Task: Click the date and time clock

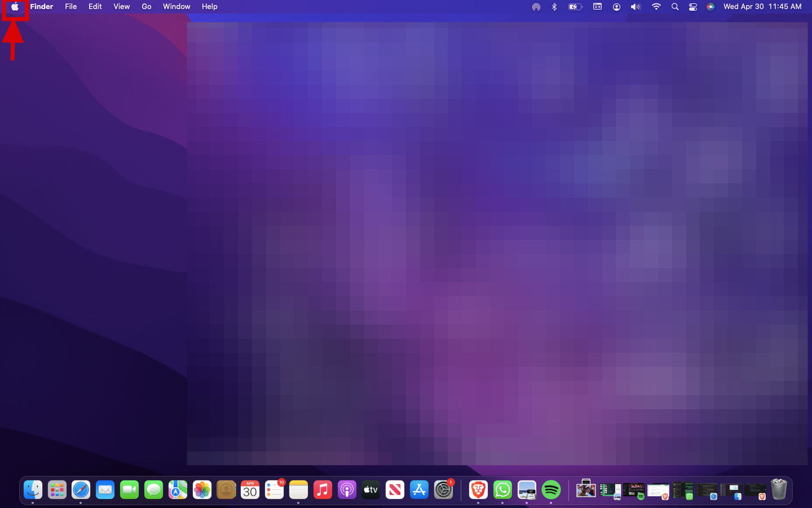Action: (x=762, y=7)
